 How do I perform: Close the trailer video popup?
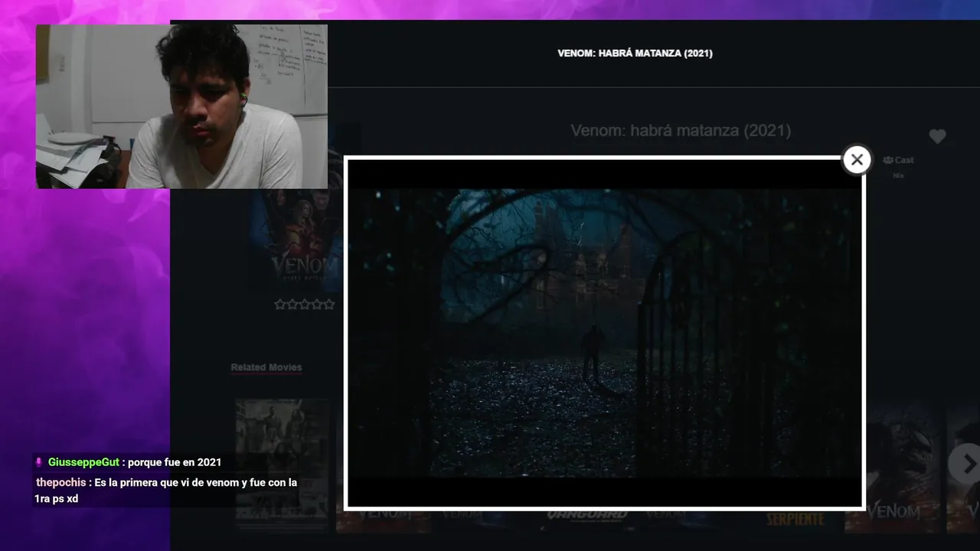click(x=857, y=160)
